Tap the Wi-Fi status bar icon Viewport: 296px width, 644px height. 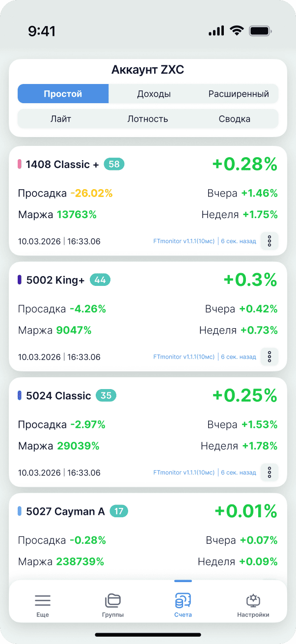click(x=237, y=31)
